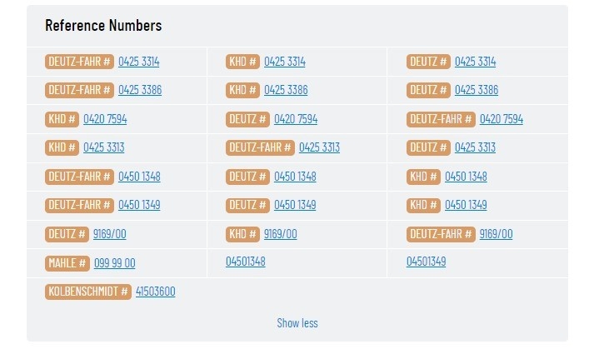This screenshot has height=364, width=599.
Task: Open DEUTZ-FAHR reference 0425 3314
Action: pyautogui.click(x=138, y=62)
